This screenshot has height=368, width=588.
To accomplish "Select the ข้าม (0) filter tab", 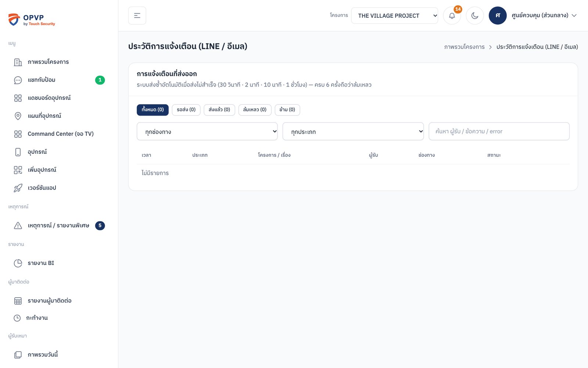I will click(287, 110).
